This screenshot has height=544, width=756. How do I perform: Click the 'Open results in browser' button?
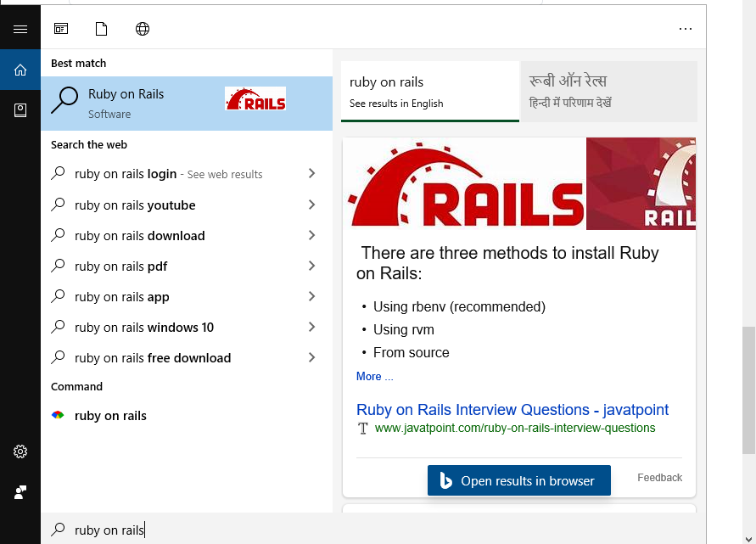tap(518, 480)
